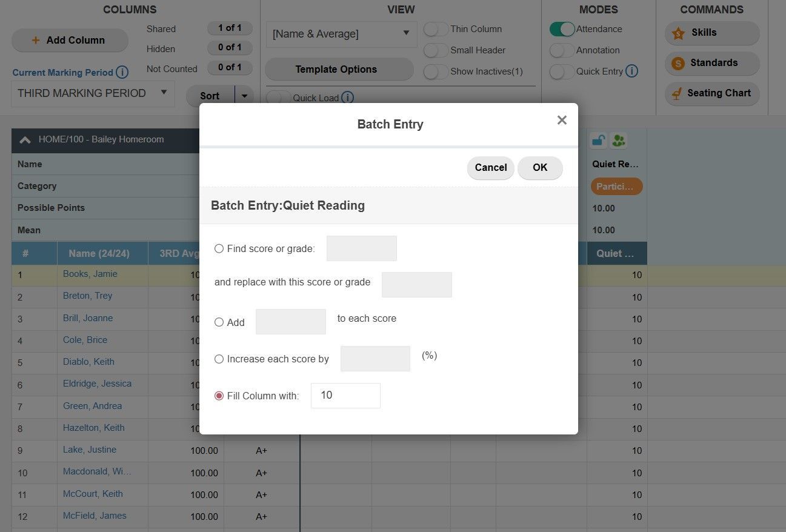Select the Find score or grade radio button
The width and height of the screenshot is (786, 532).
pyautogui.click(x=219, y=248)
